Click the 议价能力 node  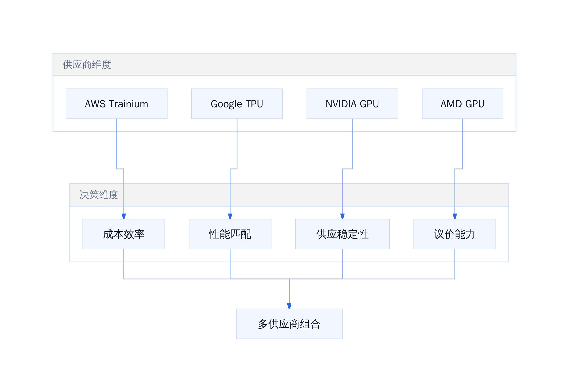[454, 234]
